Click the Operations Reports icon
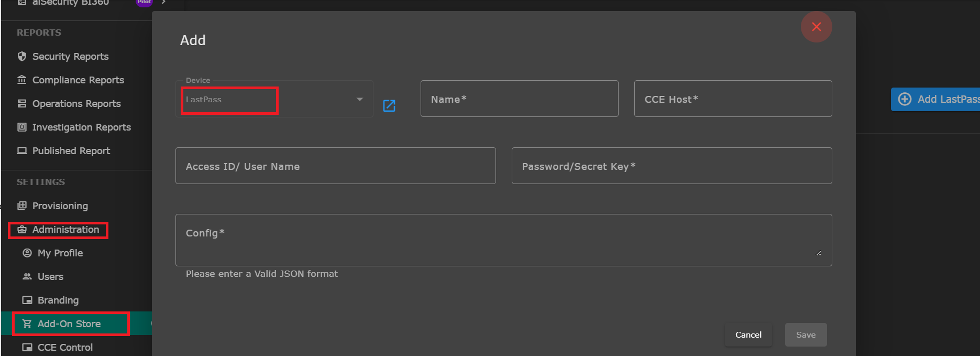The width and height of the screenshot is (980, 356). 22,103
